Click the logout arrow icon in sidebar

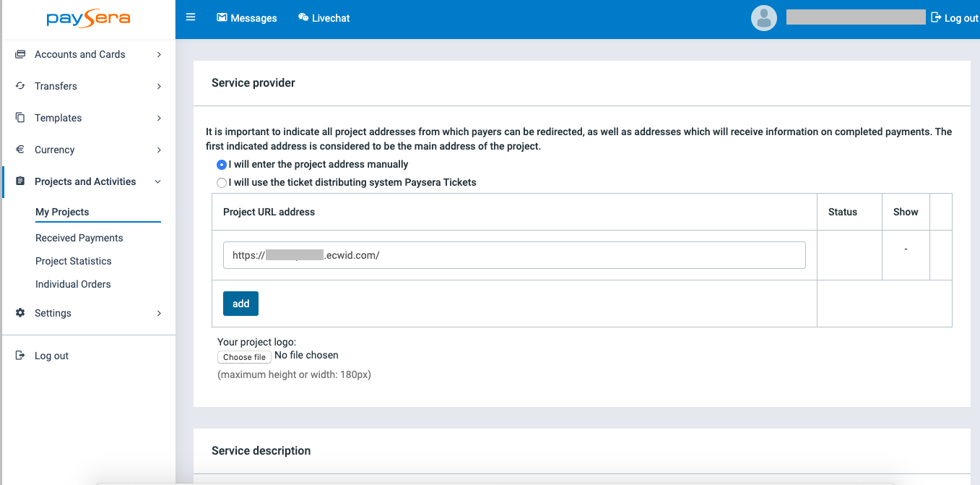[19, 355]
